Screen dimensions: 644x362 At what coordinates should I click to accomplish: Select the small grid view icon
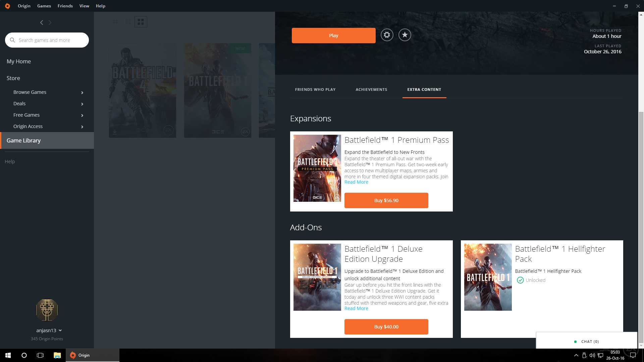tap(115, 22)
